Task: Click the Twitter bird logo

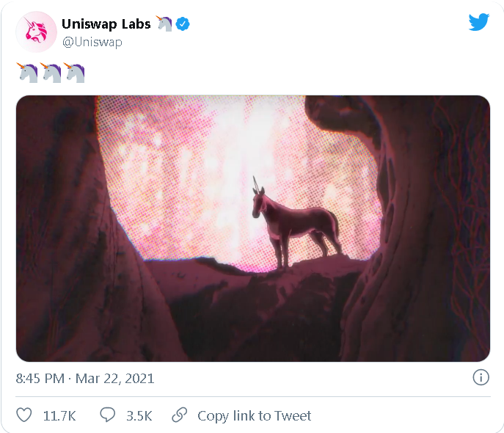Action: click(x=479, y=22)
